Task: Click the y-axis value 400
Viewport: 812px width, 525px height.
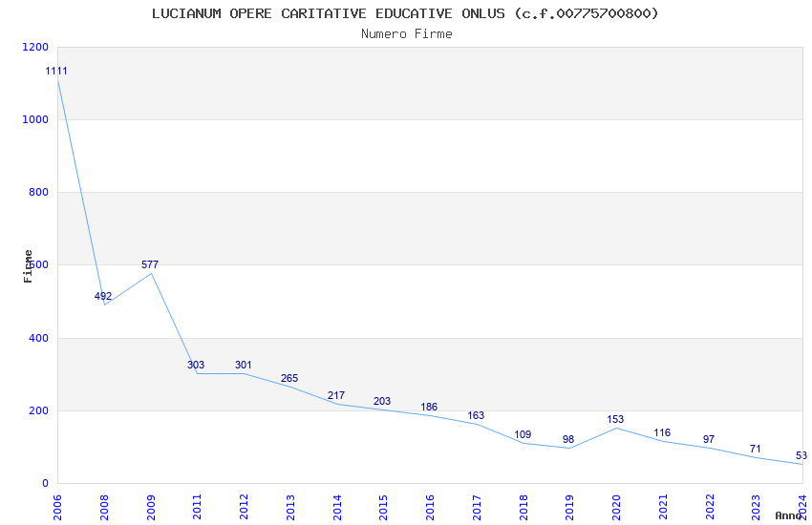Action: coord(38,338)
